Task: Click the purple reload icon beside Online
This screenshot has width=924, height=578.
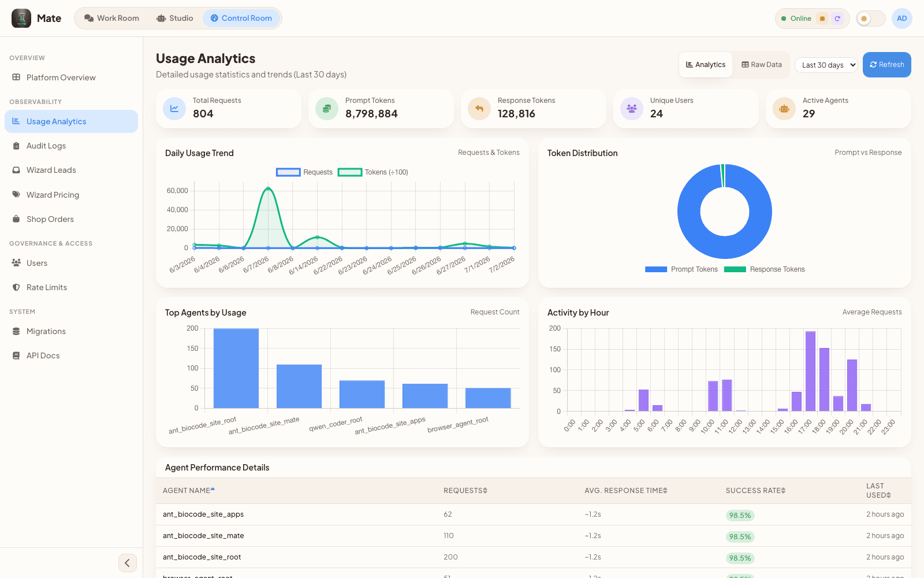Action: click(837, 18)
